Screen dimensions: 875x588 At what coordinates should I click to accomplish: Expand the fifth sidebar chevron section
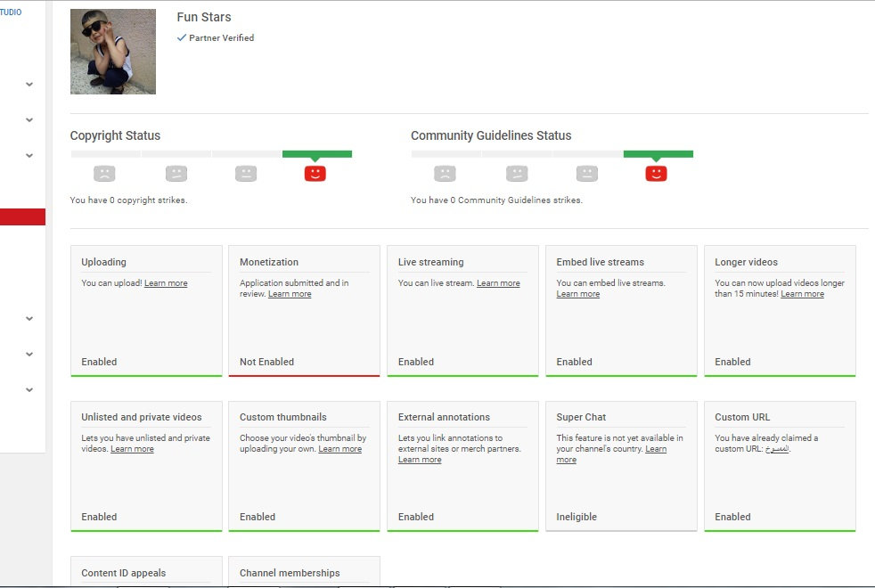[29, 355]
